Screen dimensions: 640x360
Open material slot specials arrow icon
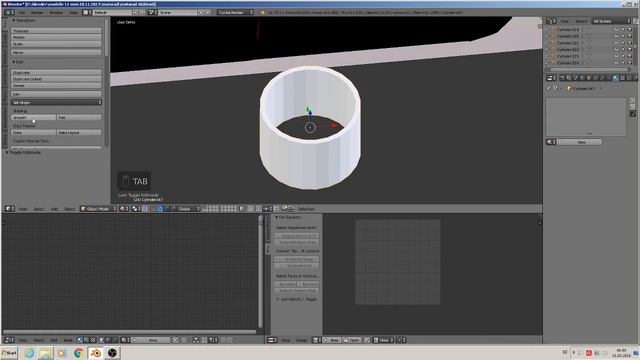632,114
